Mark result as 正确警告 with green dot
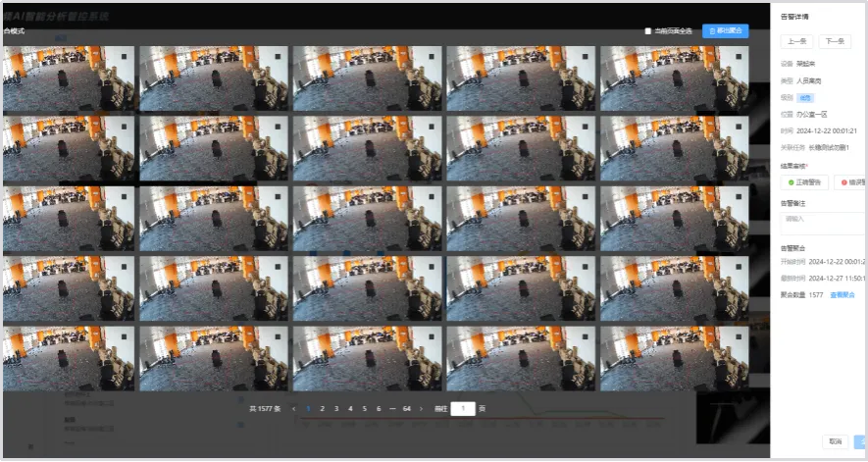This screenshot has width=868, height=462. [x=804, y=182]
